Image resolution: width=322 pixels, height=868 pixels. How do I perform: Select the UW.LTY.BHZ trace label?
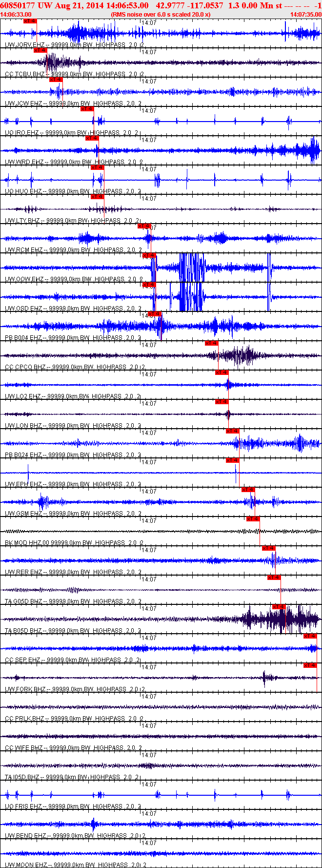click(22, 221)
